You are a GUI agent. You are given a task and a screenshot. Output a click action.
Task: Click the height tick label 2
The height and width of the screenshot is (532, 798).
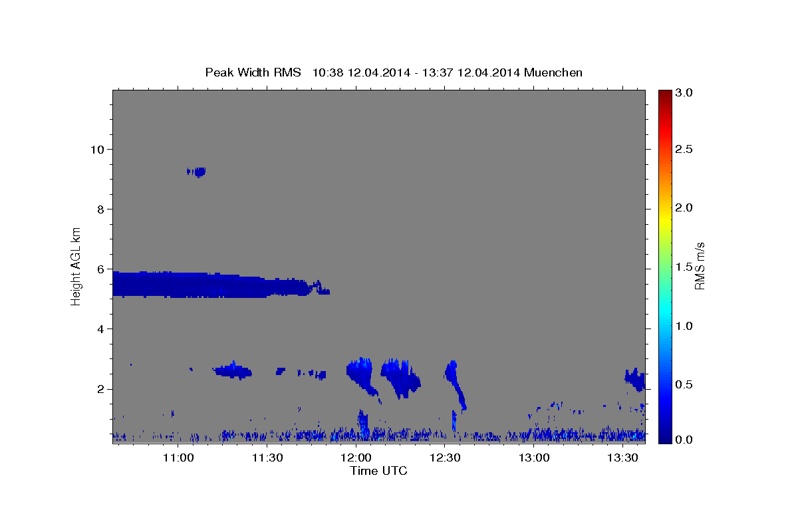pyautogui.click(x=100, y=389)
